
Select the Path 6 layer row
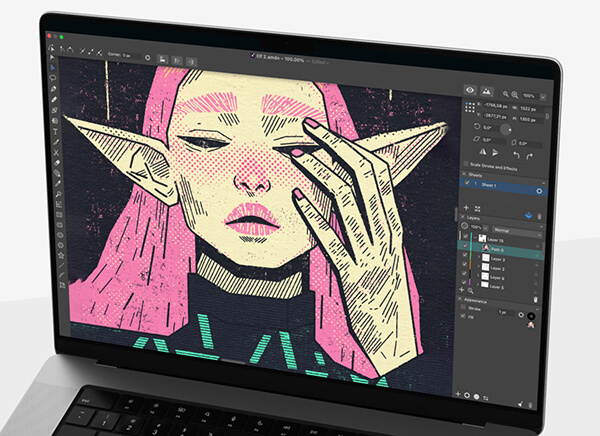point(501,250)
